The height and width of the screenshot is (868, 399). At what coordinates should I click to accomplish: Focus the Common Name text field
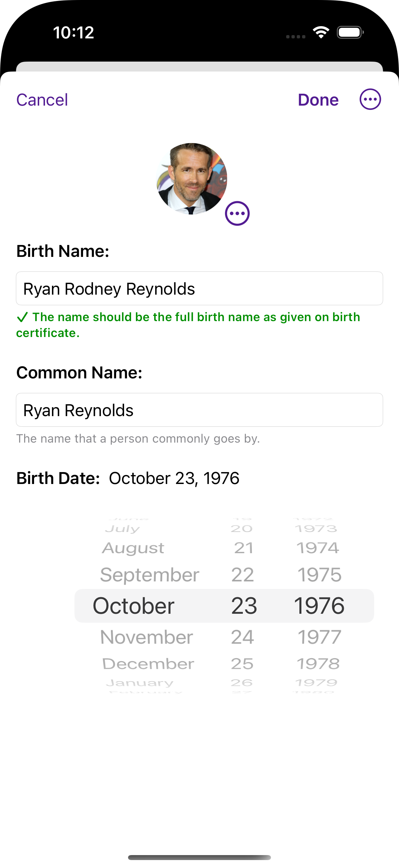199,410
